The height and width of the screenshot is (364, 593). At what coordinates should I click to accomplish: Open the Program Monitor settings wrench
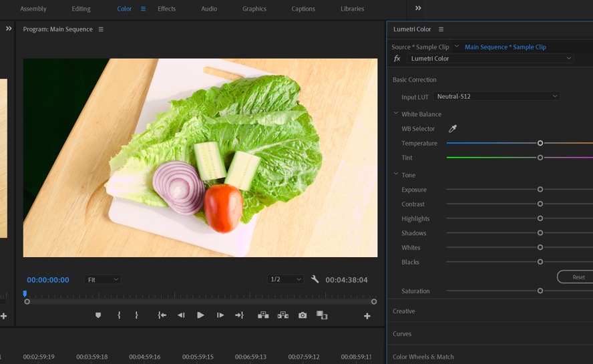click(315, 279)
